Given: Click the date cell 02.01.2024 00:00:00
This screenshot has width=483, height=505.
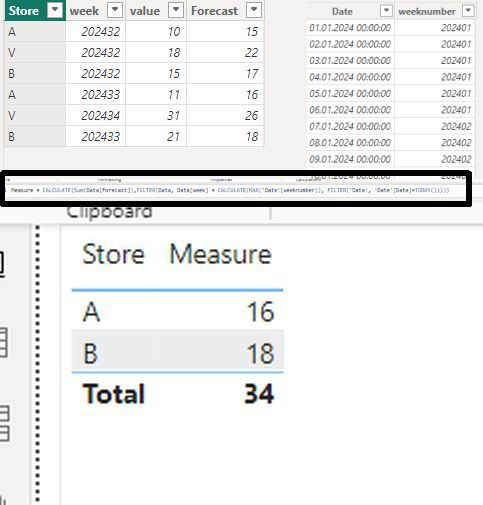Looking at the screenshot, I should point(350,44).
